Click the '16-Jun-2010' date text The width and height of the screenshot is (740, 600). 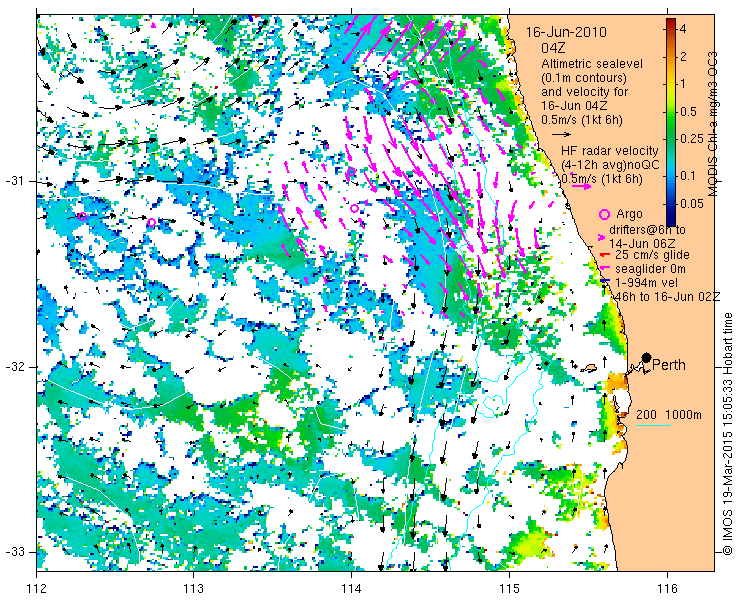(566, 33)
